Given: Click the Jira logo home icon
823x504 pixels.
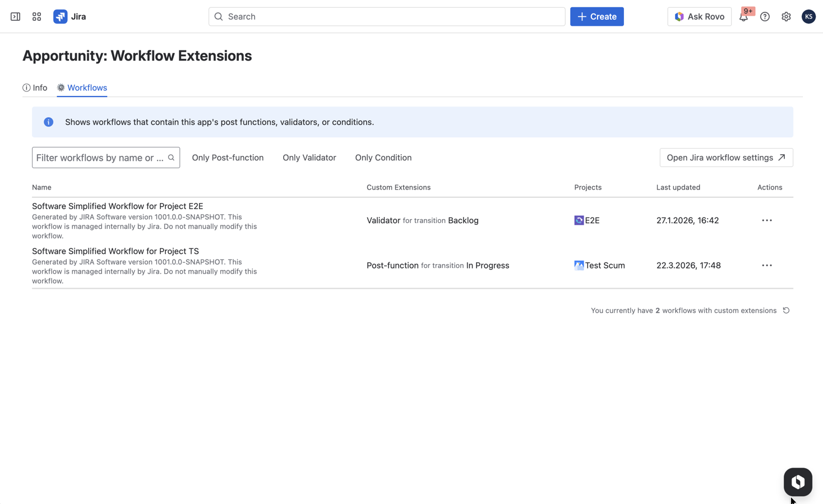Looking at the screenshot, I should pyautogui.click(x=61, y=17).
